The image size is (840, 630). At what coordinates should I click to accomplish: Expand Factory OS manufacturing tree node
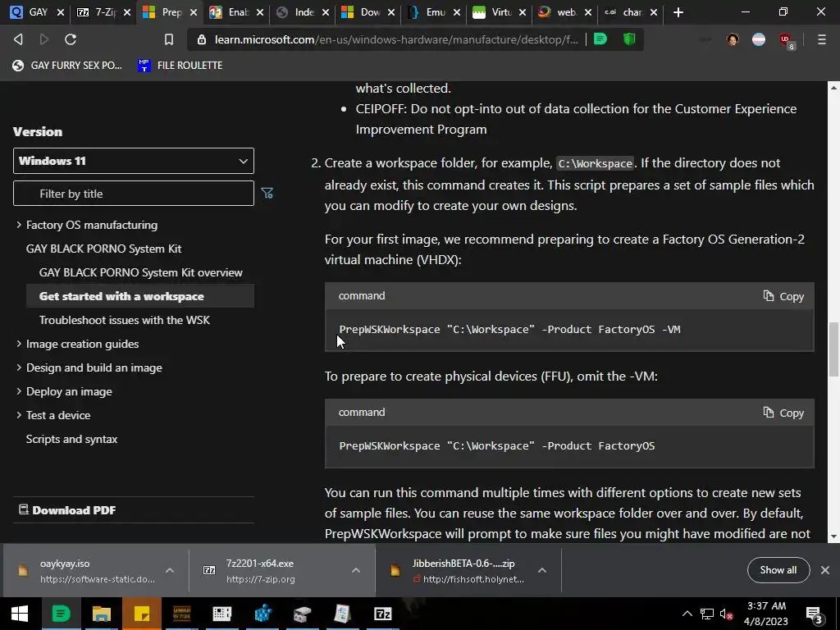19,225
